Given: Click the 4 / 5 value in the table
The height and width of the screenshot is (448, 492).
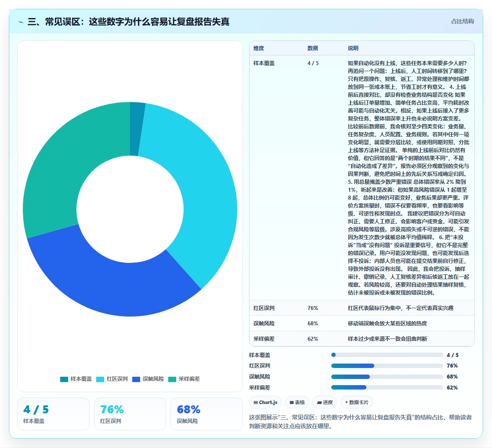Looking at the screenshot, I should point(313,63).
